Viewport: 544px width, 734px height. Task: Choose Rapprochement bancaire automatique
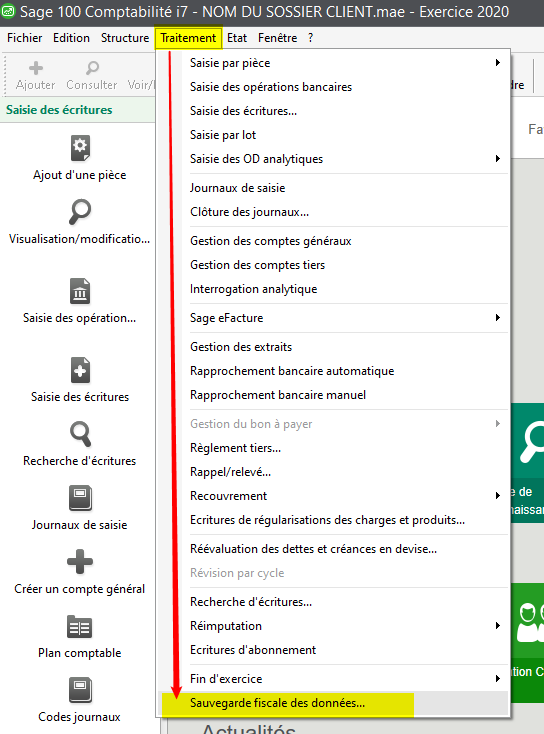pyautogui.click(x=334, y=371)
